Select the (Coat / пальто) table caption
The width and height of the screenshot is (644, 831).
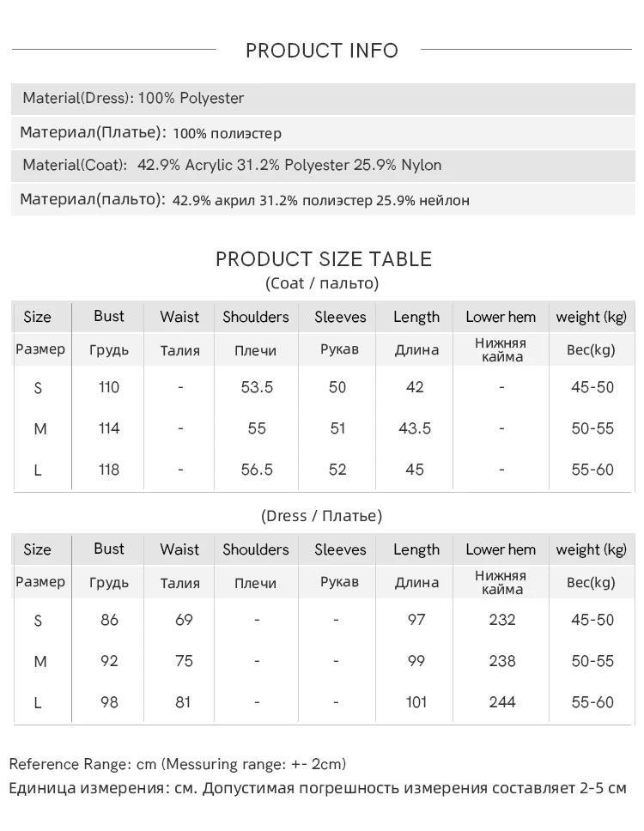(322, 283)
